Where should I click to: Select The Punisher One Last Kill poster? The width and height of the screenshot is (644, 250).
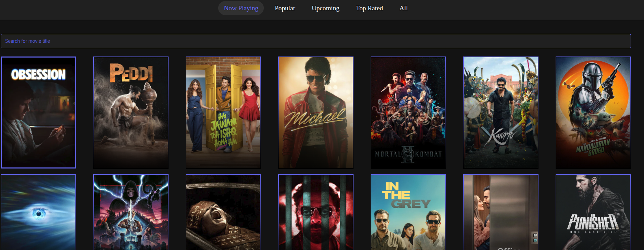pos(593,212)
